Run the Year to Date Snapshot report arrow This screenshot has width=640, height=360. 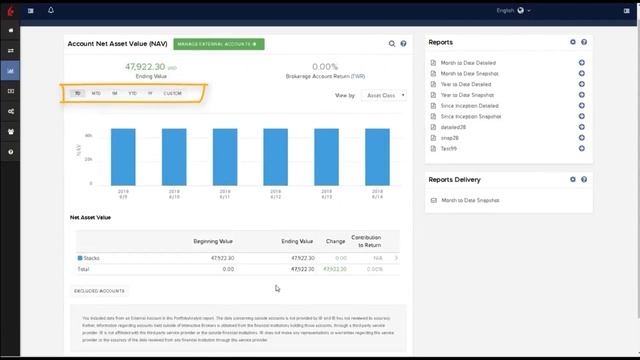tap(582, 95)
